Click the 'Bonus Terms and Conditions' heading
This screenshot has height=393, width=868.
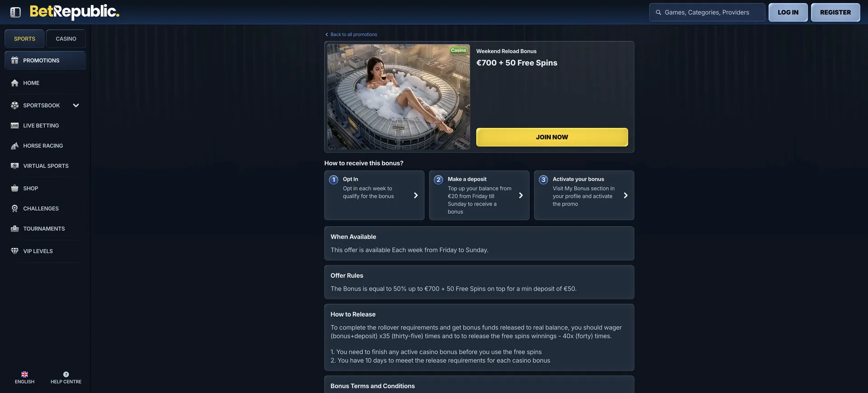tap(373, 386)
